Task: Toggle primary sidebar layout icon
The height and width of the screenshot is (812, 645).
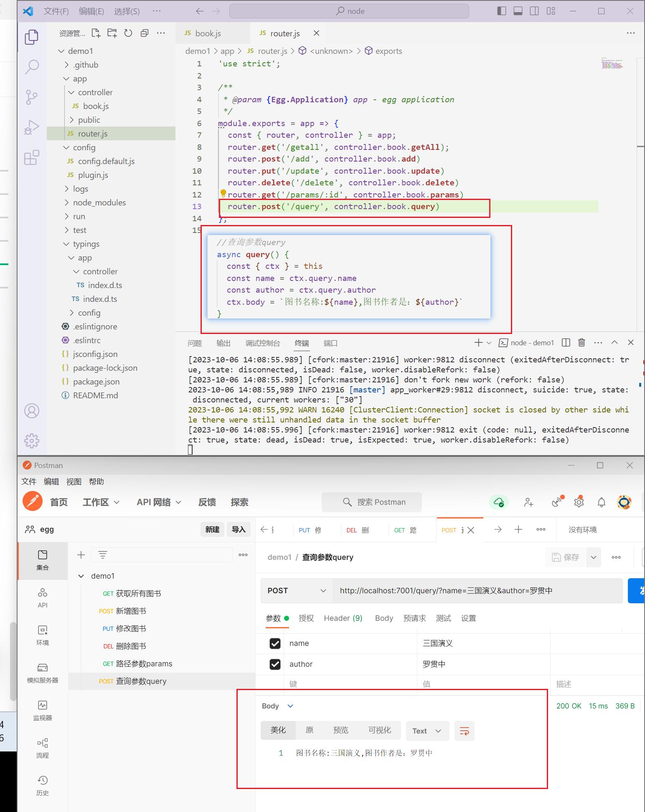Action: coord(502,11)
